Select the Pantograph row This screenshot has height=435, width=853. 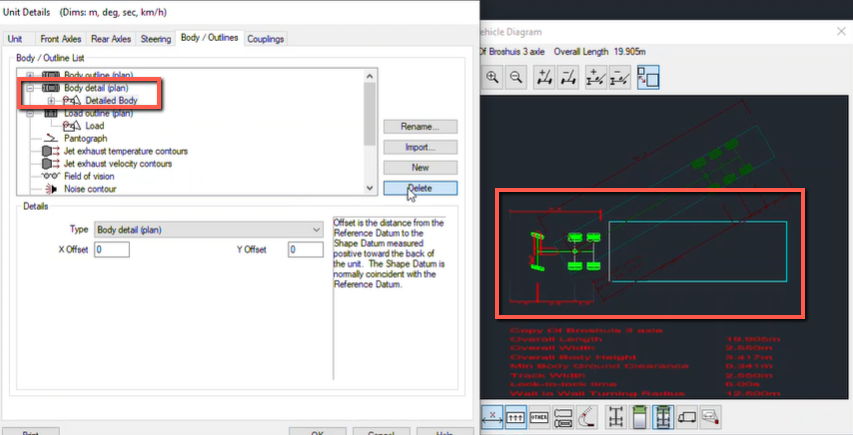click(85, 138)
